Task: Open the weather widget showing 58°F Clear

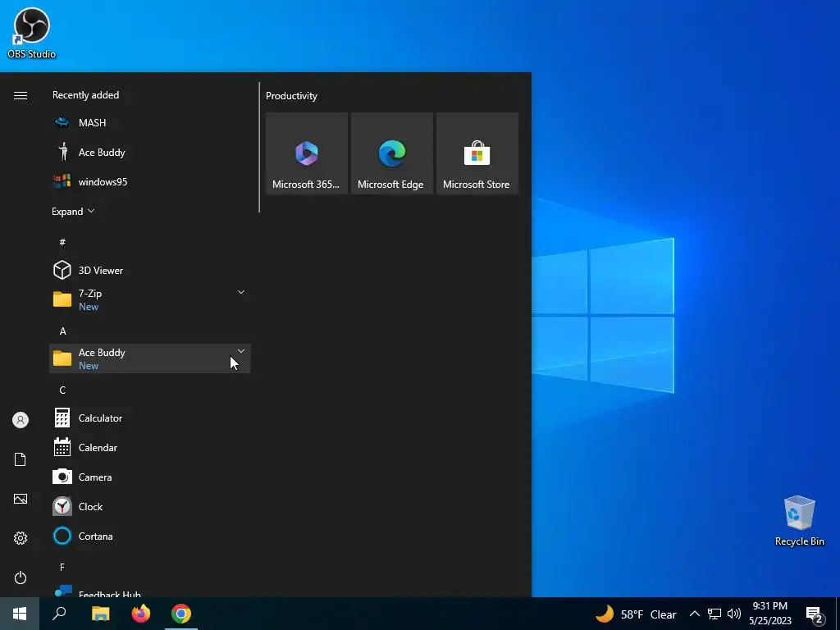Action: point(636,614)
